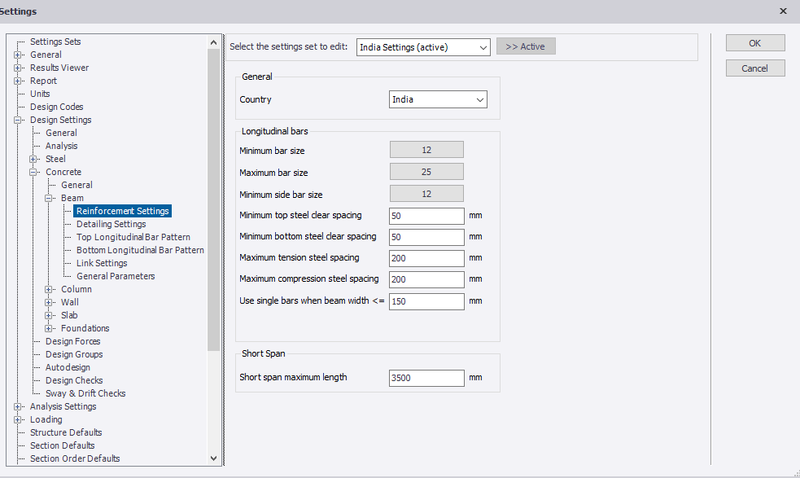The width and height of the screenshot is (800, 478).
Task: Select Settings Sets in the tree
Action: (55, 42)
